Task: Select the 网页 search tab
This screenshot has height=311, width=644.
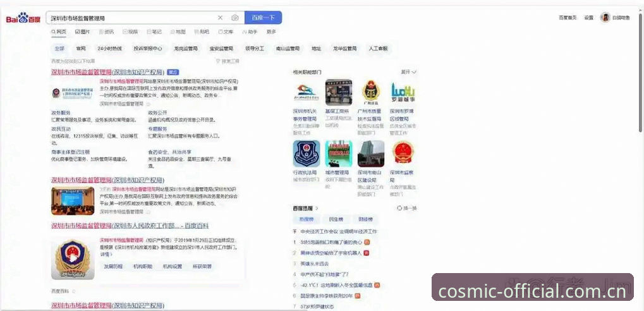Action: coord(59,32)
